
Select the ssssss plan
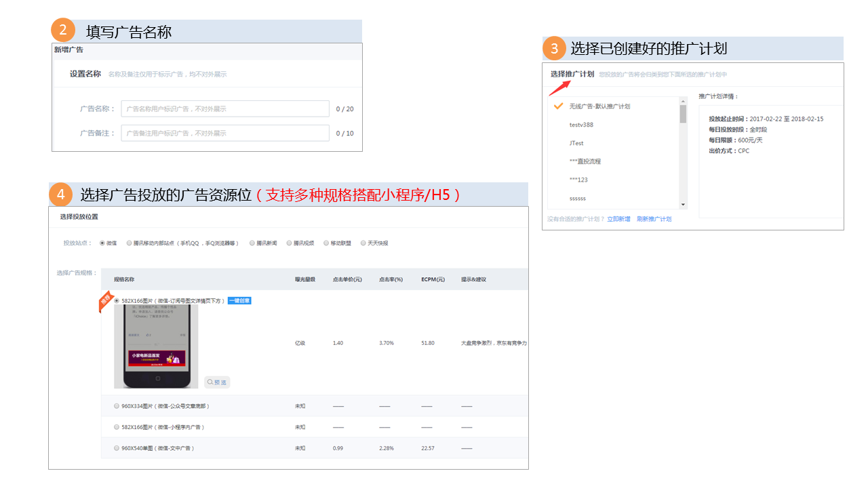[x=578, y=199]
